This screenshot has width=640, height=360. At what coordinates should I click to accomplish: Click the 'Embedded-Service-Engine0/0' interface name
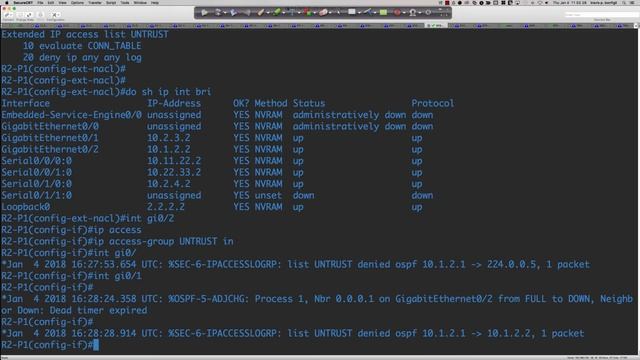coord(71,115)
